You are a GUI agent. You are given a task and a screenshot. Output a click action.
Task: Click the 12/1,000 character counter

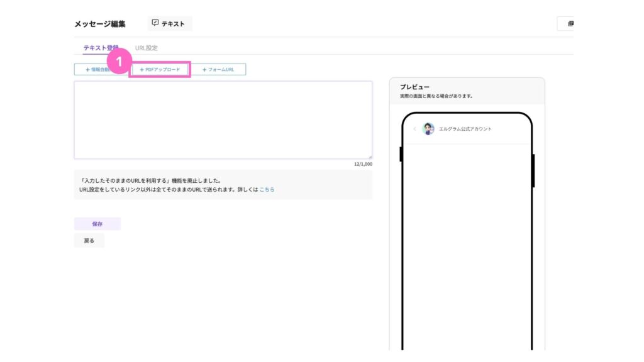[x=363, y=164]
